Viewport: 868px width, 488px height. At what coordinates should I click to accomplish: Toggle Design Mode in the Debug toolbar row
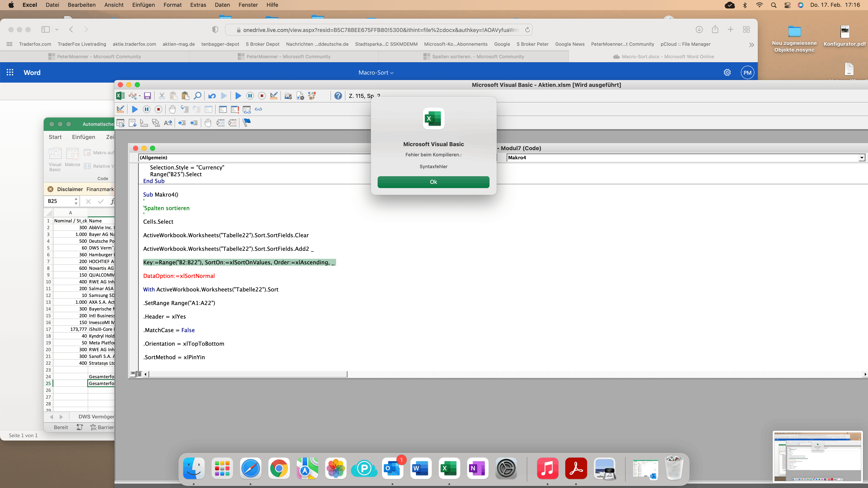point(120,109)
